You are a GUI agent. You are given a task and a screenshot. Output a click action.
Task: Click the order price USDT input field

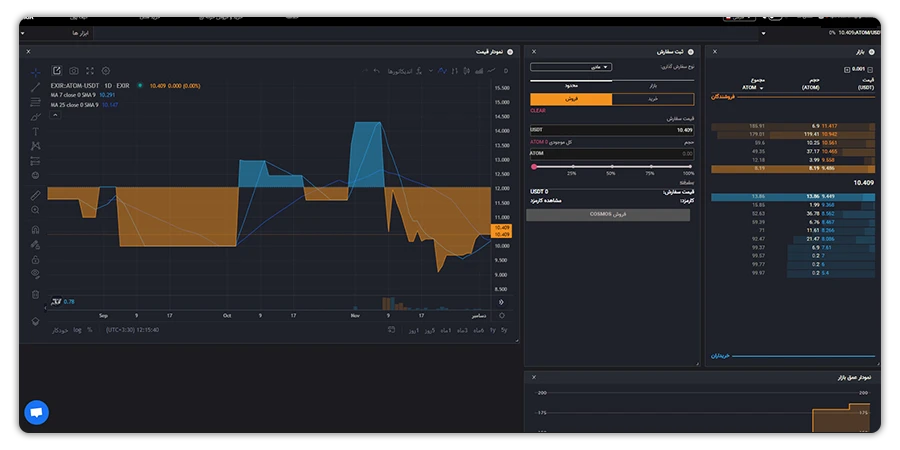coord(612,130)
